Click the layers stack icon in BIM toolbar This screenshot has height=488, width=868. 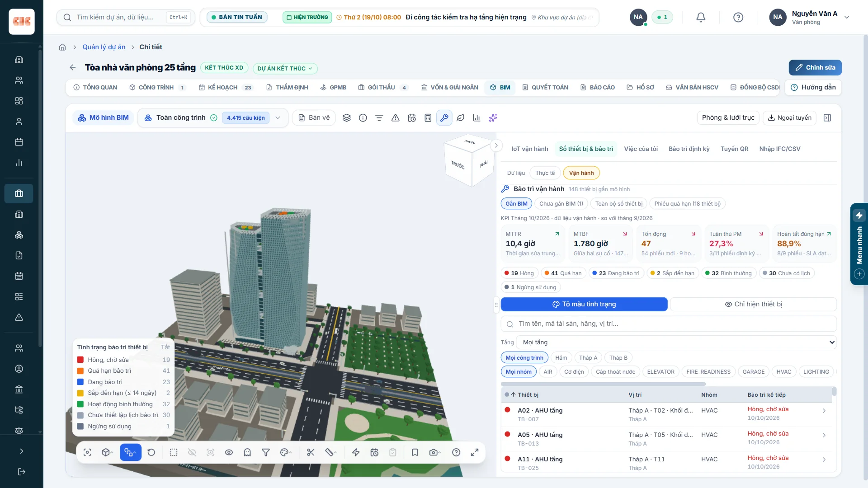click(x=347, y=118)
